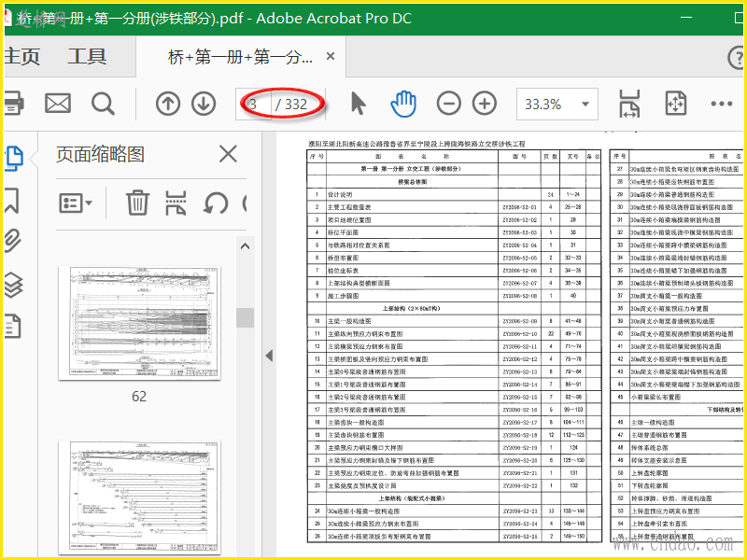Click the thumbnail scrollbar up arrow
Viewport: 747px width, 560px height.
click(246, 246)
